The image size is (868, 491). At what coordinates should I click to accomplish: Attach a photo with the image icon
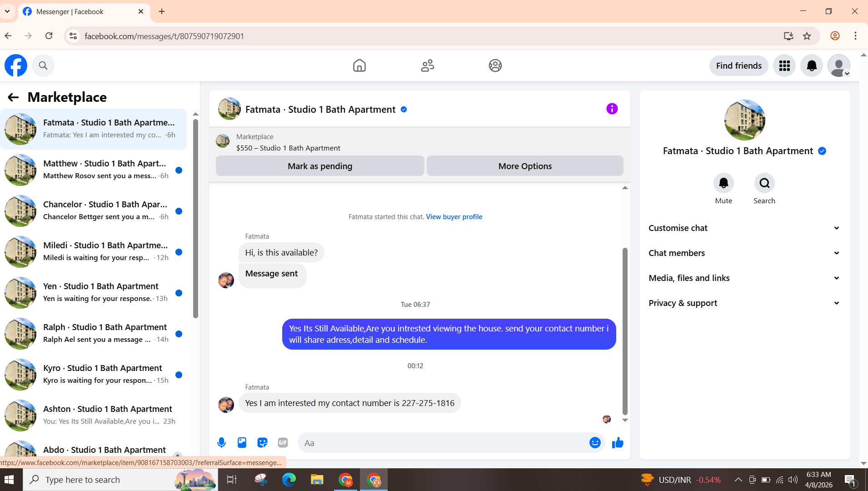[x=242, y=442]
